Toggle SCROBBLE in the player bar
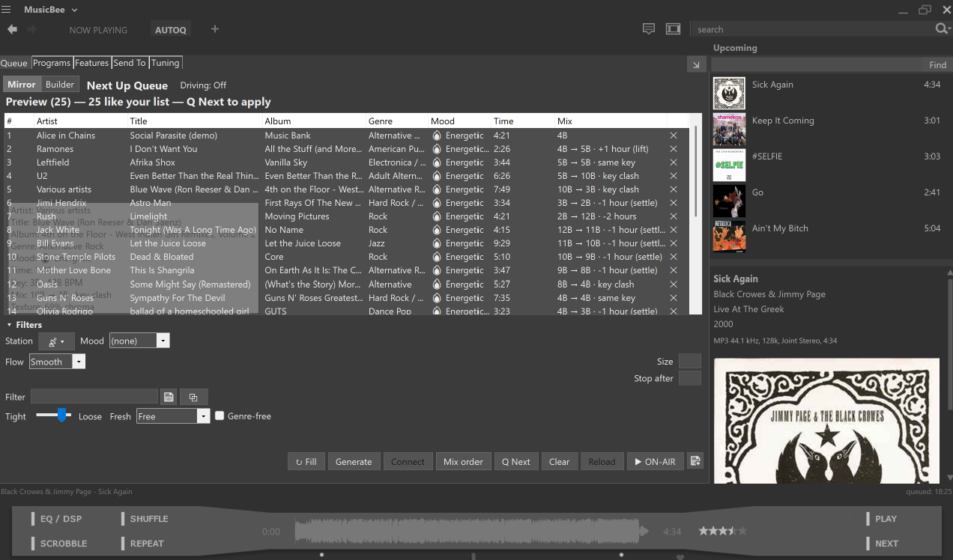Image resolution: width=953 pixels, height=560 pixels. (x=59, y=544)
